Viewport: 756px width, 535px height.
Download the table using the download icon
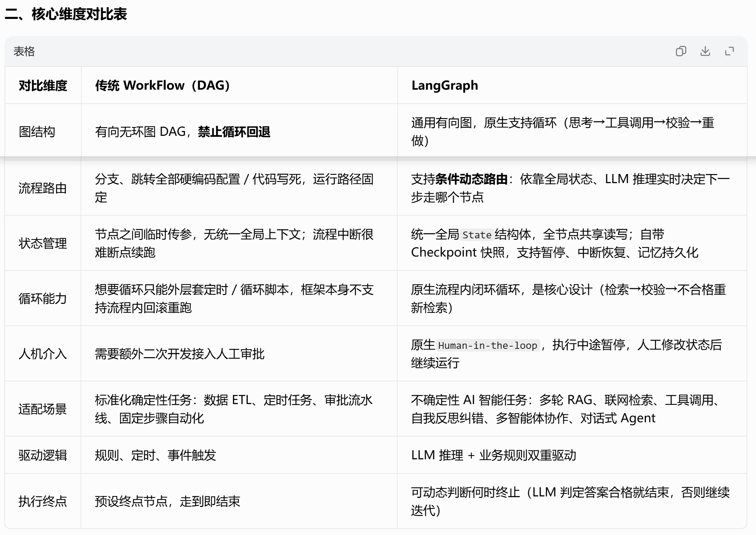pos(705,51)
